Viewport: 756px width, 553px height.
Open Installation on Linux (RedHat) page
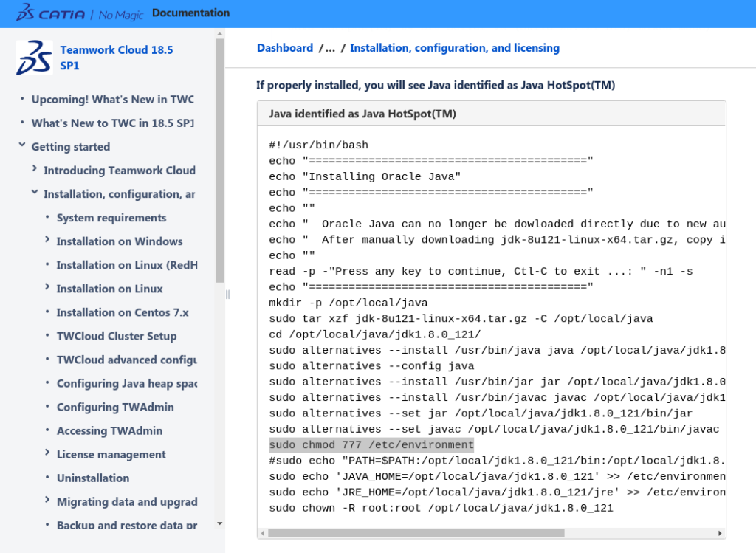tap(127, 265)
